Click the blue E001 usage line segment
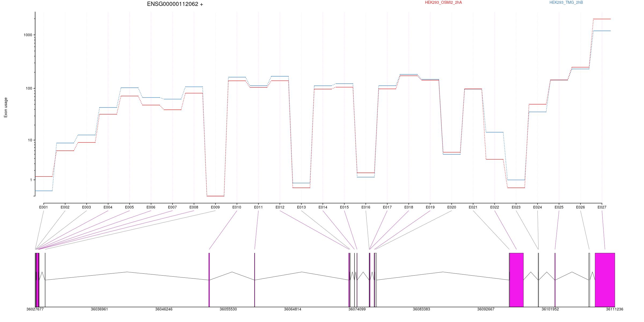This screenshot has height=322, width=644. (44, 191)
